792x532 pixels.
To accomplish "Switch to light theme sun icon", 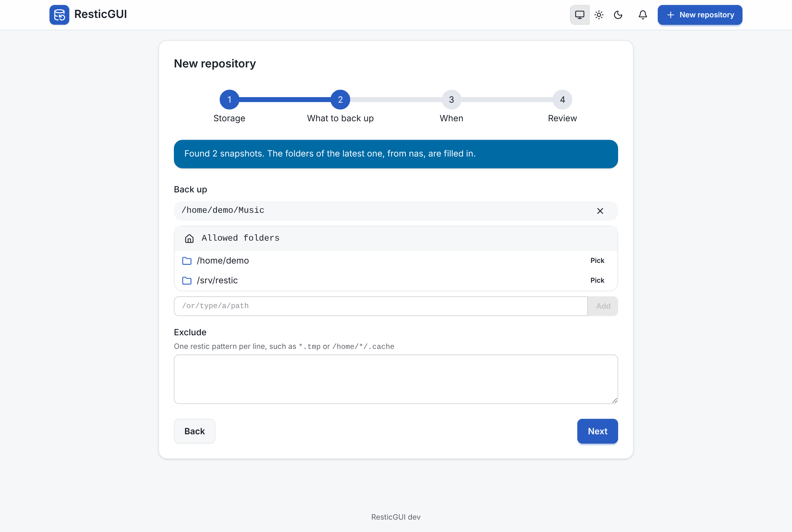I will [599, 15].
